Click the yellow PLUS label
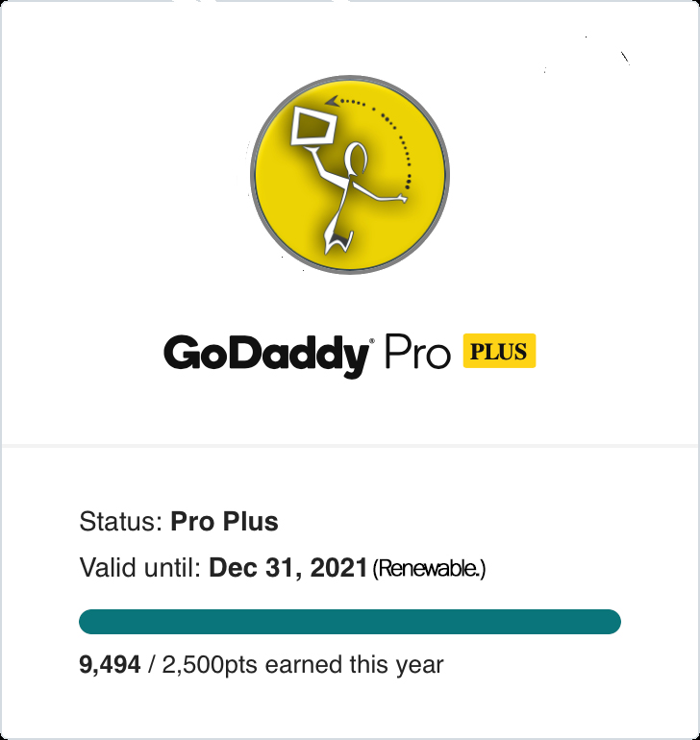 (x=499, y=351)
